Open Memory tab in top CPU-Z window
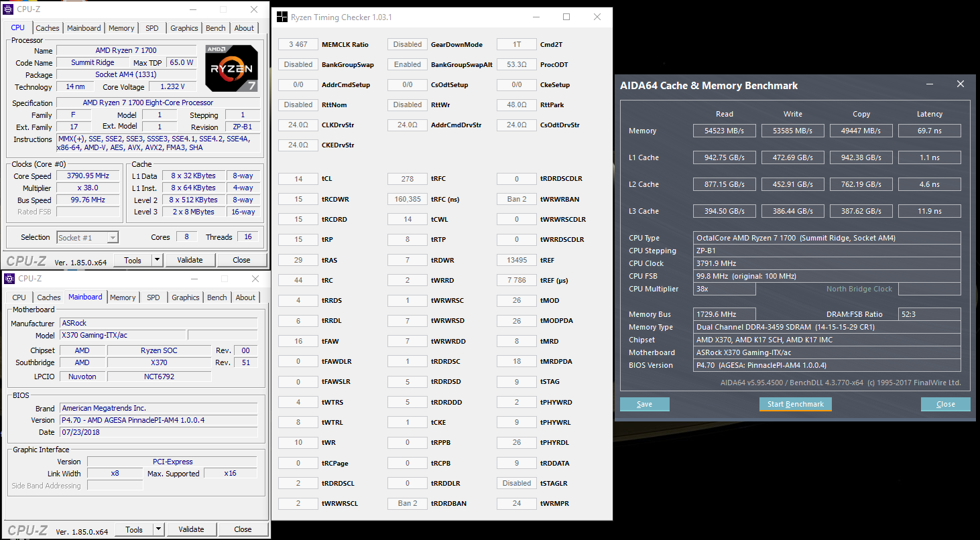The height and width of the screenshot is (540, 980). [x=121, y=28]
